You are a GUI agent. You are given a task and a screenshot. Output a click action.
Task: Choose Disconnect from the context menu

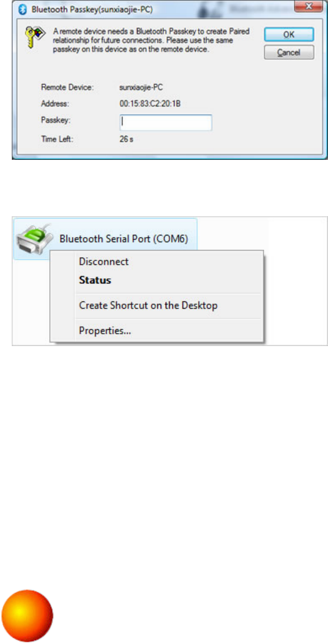tap(104, 261)
